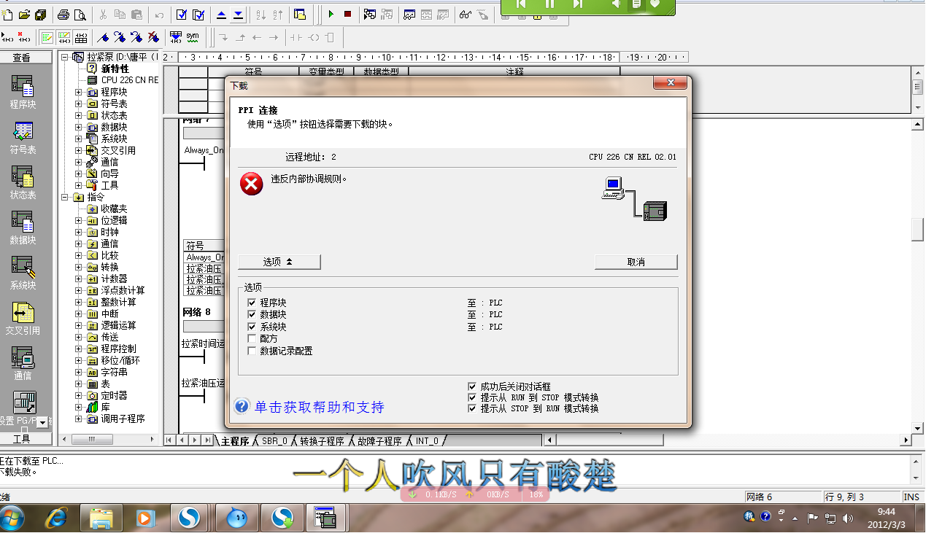Click the Download blue down-arrow icon
934x560 pixels.
click(x=238, y=15)
